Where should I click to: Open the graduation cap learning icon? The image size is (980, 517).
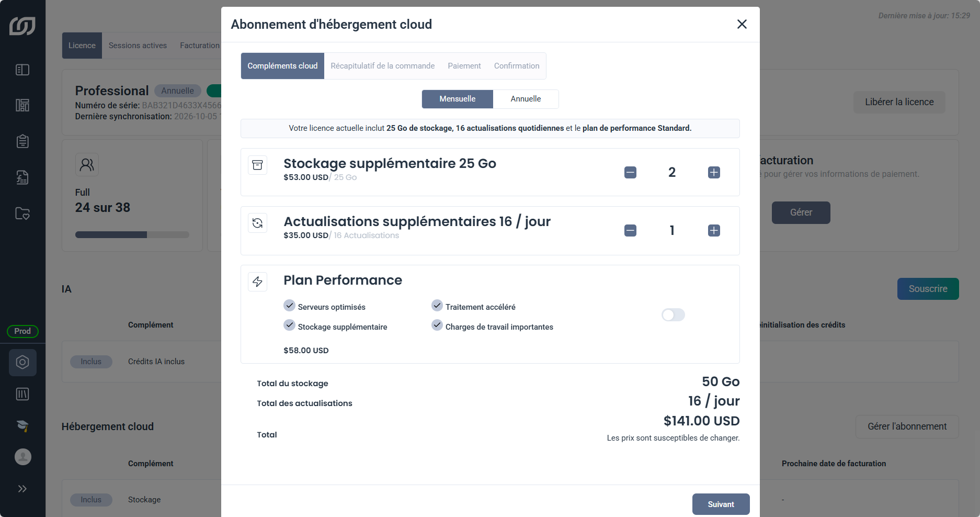tap(22, 426)
